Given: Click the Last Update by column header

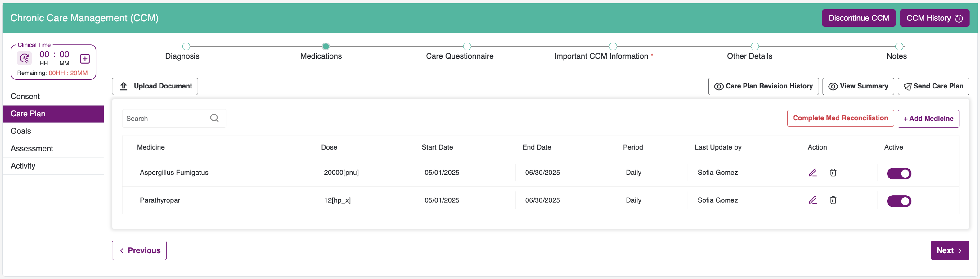Looking at the screenshot, I should [x=718, y=147].
